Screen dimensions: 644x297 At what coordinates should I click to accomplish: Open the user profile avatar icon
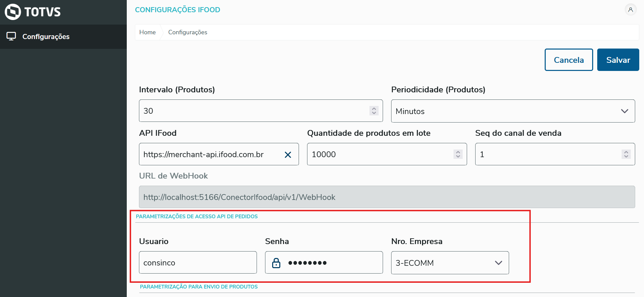point(630,10)
